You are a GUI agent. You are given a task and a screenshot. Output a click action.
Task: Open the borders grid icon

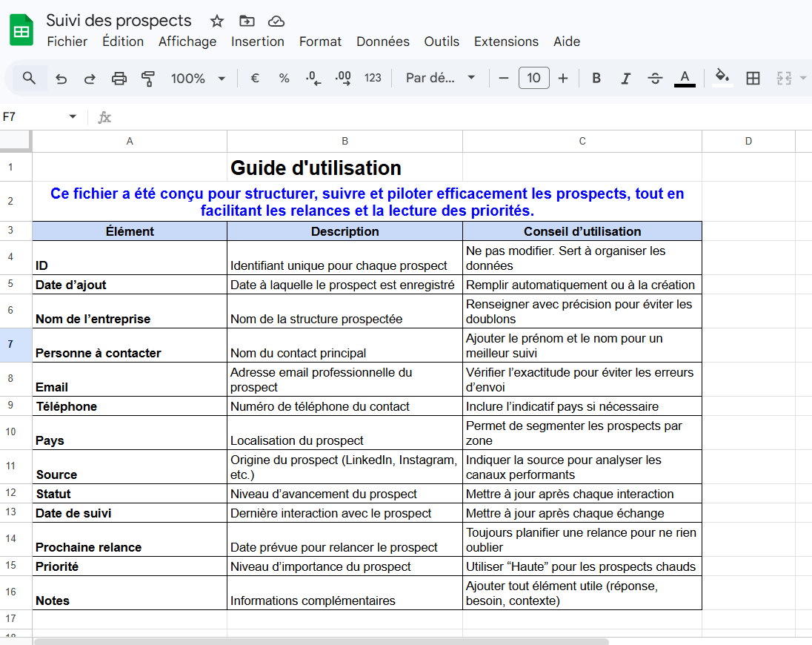coord(753,79)
